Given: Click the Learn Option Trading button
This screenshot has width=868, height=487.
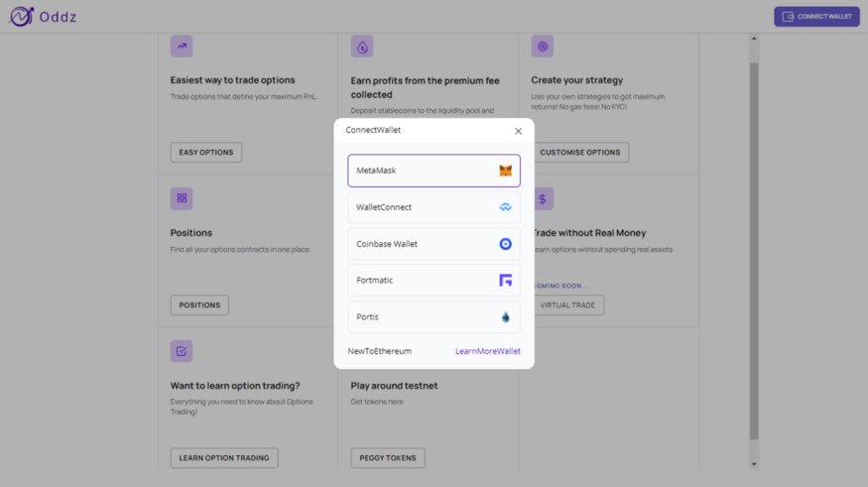Looking at the screenshot, I should point(224,457).
